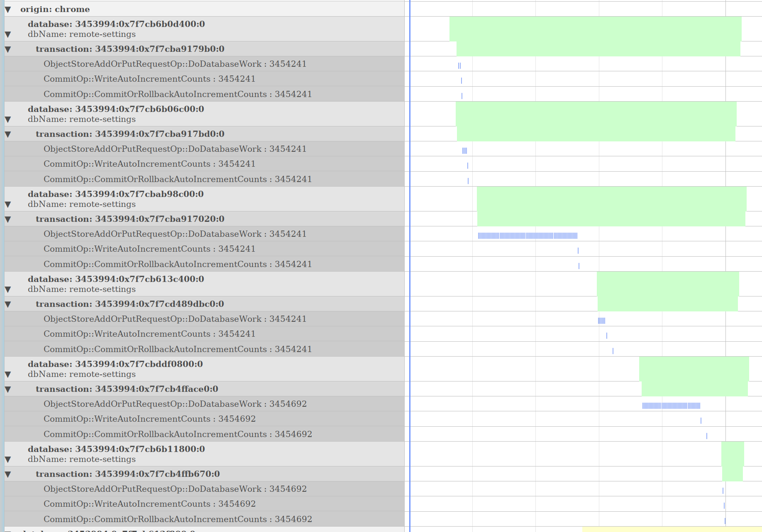The width and height of the screenshot is (762, 532).
Task: Click DoDatabaseWork ticks for transaction 0x7f7cd489dbc0
Action: (x=601, y=321)
